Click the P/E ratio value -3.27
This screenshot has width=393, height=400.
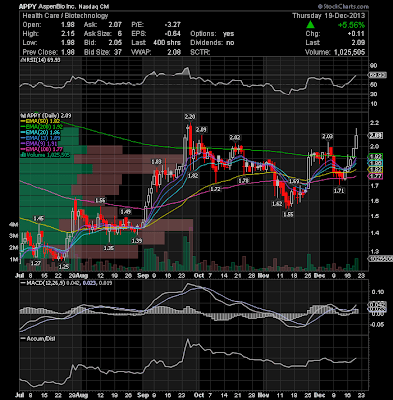[x=173, y=25]
